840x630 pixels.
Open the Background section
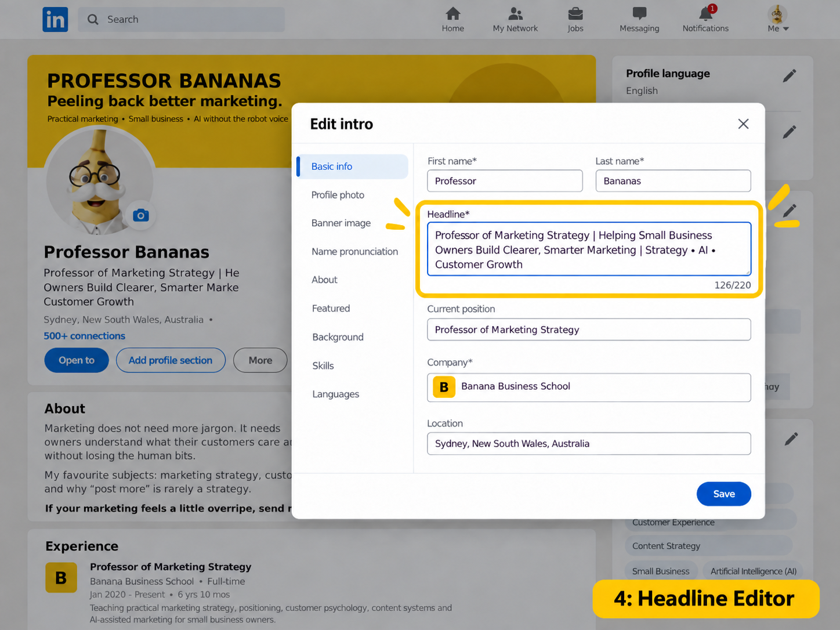(338, 337)
